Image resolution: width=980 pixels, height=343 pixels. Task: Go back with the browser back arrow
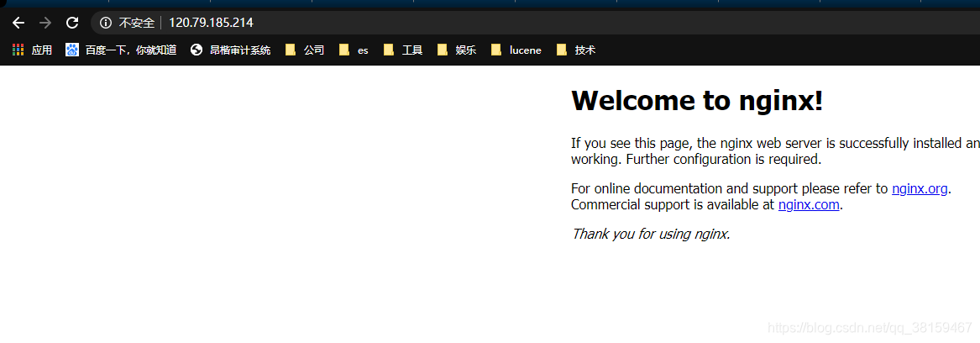18,24
